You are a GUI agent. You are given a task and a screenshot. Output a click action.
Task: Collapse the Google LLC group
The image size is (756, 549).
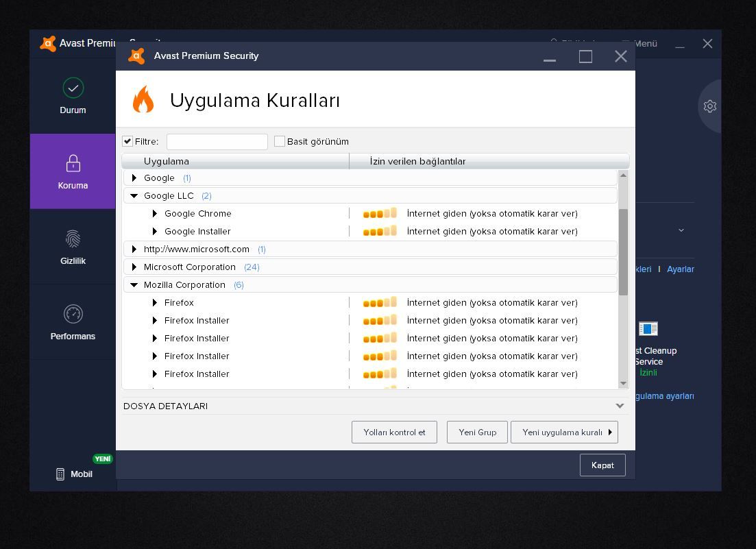[x=134, y=196]
